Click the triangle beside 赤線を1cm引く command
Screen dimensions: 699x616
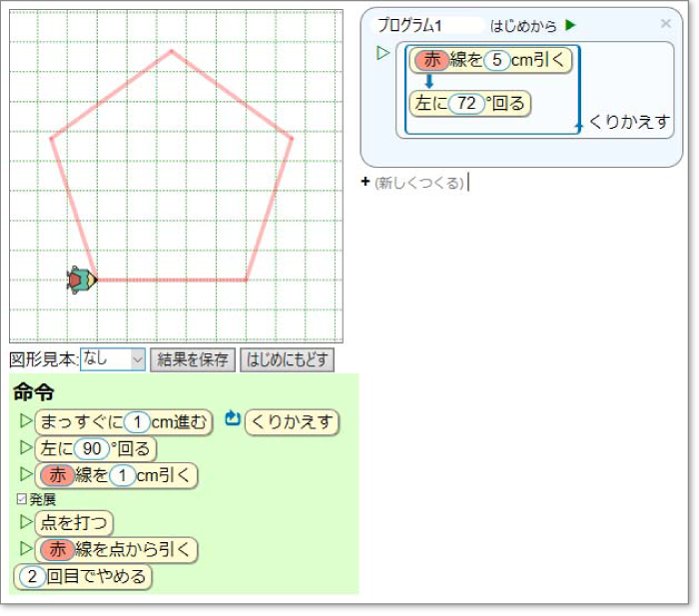click(26, 475)
